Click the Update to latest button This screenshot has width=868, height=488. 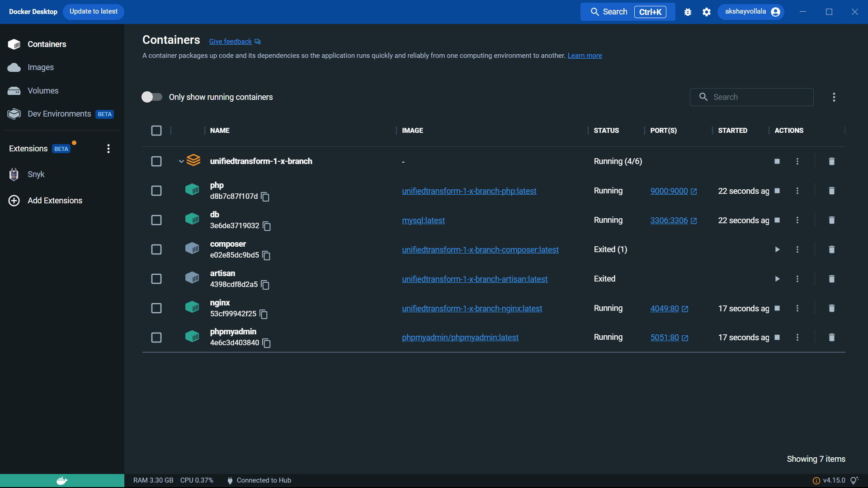pos(94,11)
